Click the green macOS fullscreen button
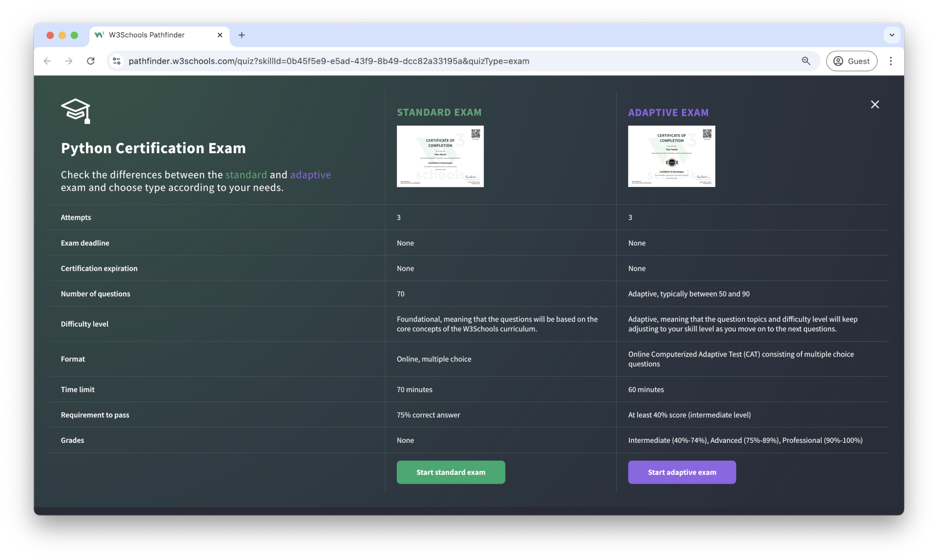The image size is (938, 560). (74, 35)
